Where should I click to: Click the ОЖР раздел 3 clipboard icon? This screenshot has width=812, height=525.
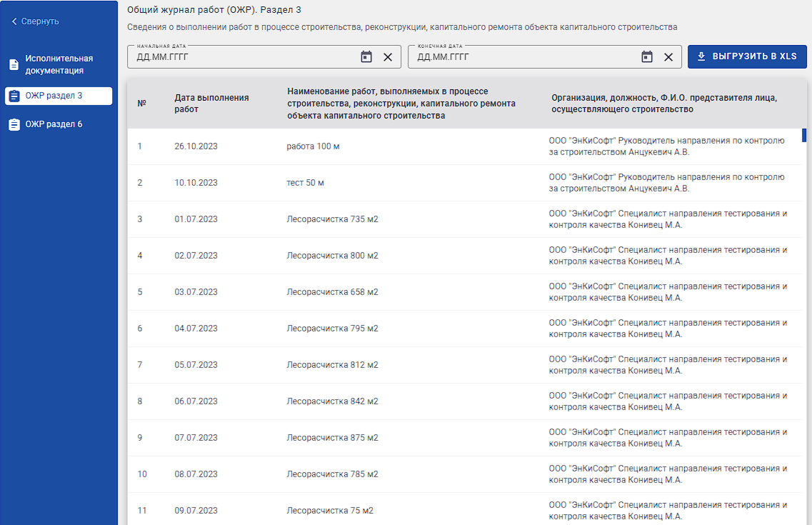(14, 96)
